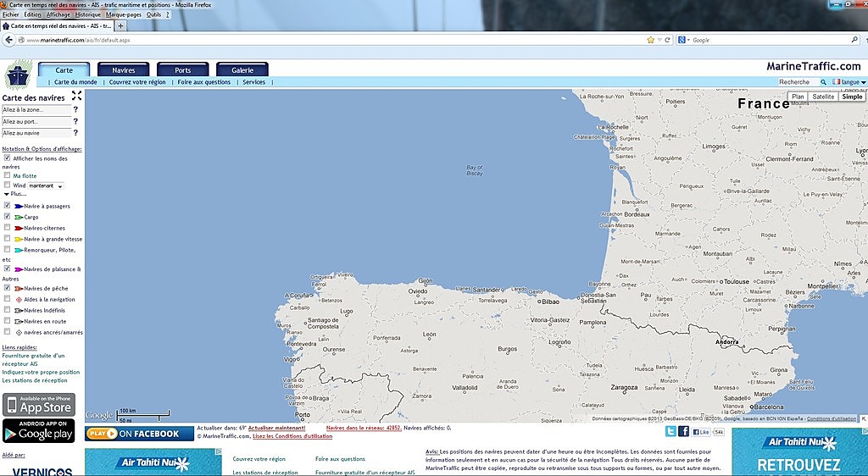Enable the 'Ma flotte' checkbox
This screenshot has height=476, width=868.
click(7, 175)
